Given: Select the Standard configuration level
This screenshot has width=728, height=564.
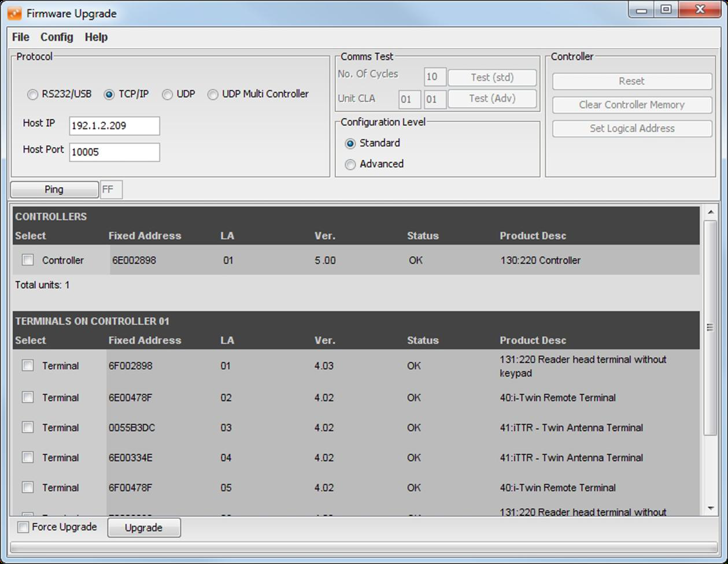Looking at the screenshot, I should pyautogui.click(x=350, y=143).
